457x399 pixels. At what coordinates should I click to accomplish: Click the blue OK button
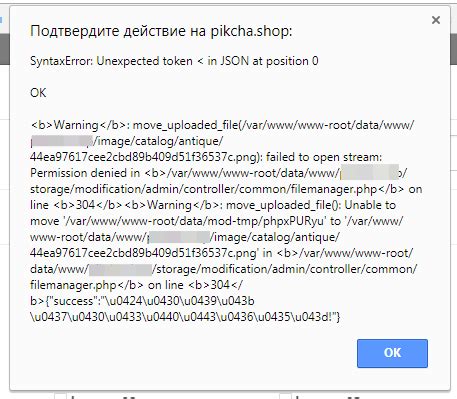tap(392, 353)
